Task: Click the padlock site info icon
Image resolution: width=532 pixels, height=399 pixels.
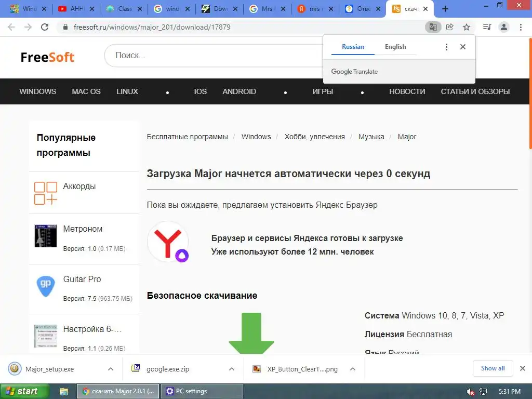Action: pyautogui.click(x=66, y=27)
